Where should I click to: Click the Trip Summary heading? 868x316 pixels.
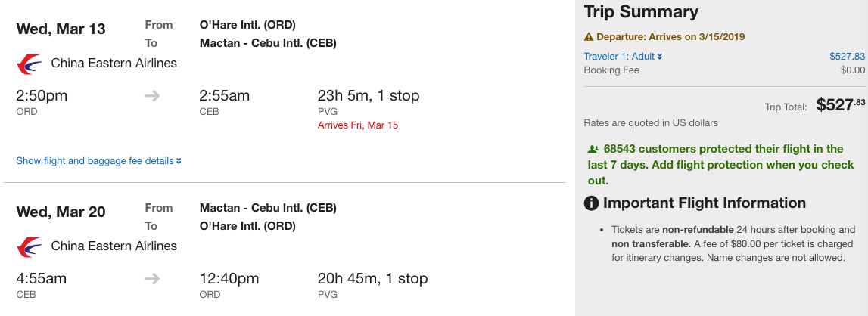pos(641,12)
